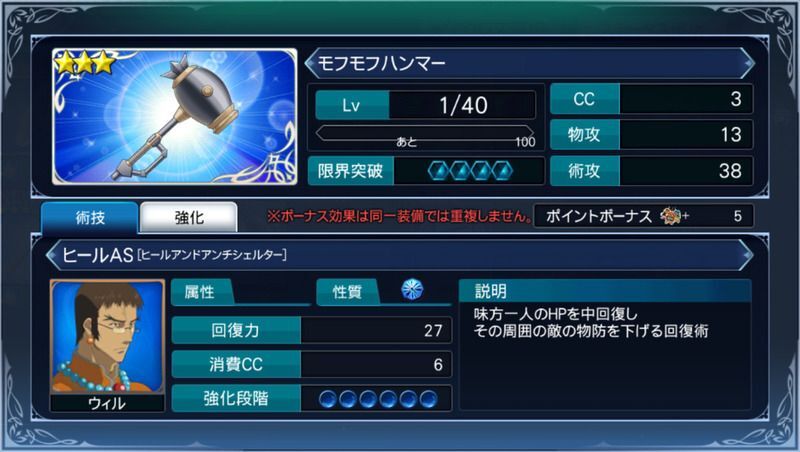The width and height of the screenshot is (800, 452).
Task: Click the right arrow of ヒールAS title bar
Action: pyautogui.click(x=747, y=255)
